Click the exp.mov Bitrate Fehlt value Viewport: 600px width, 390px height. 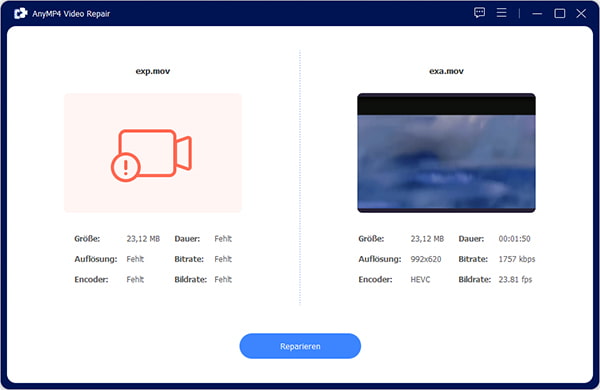pyautogui.click(x=223, y=259)
